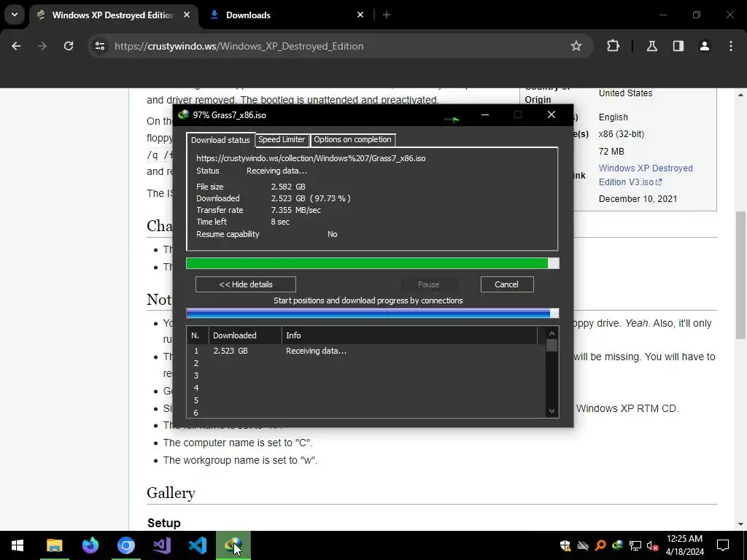
Task: Close the Downloads tab
Action: pyautogui.click(x=360, y=15)
